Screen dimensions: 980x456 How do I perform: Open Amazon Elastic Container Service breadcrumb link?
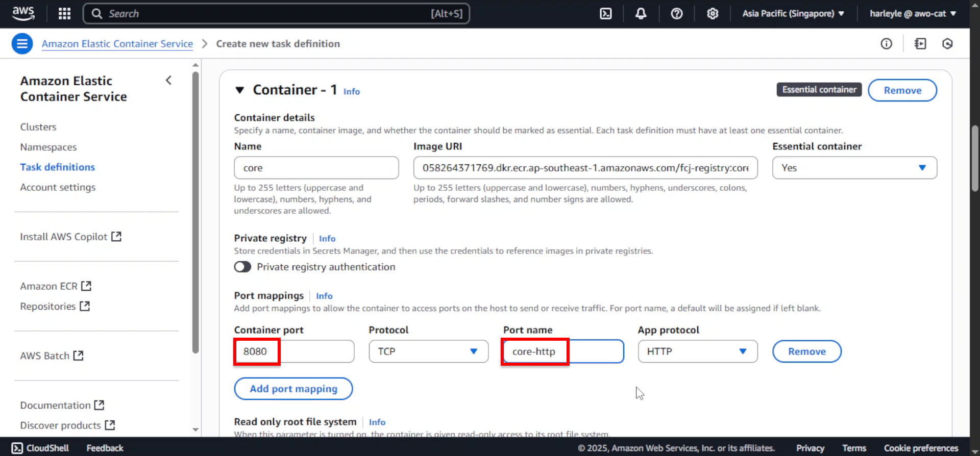(x=117, y=44)
